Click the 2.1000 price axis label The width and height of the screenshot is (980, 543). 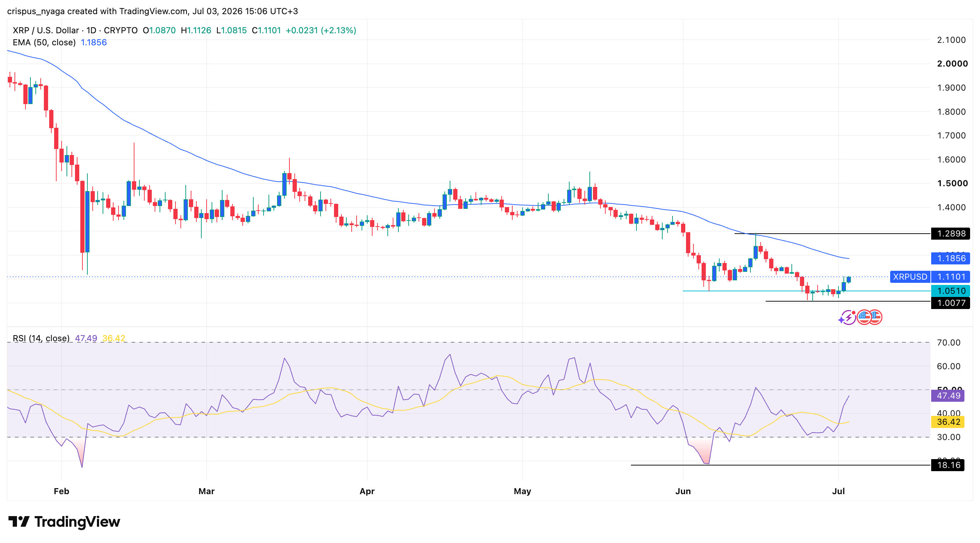coord(951,40)
